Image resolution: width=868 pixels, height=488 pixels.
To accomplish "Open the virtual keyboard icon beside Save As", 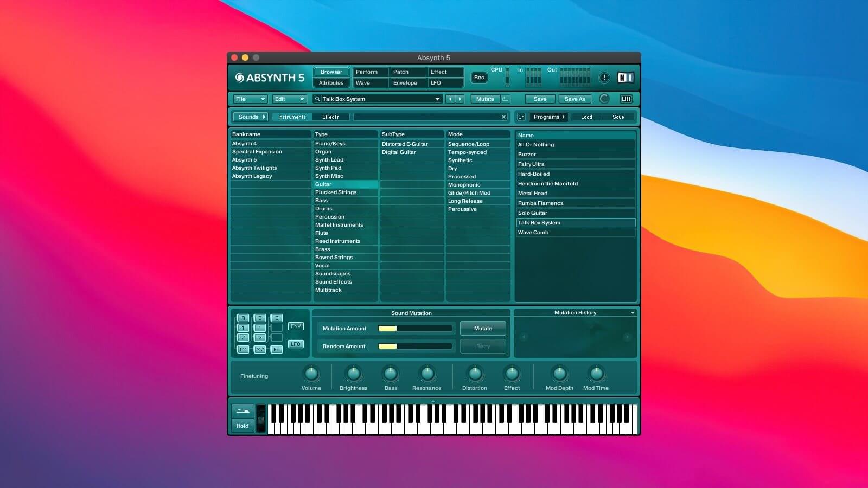I will point(626,99).
